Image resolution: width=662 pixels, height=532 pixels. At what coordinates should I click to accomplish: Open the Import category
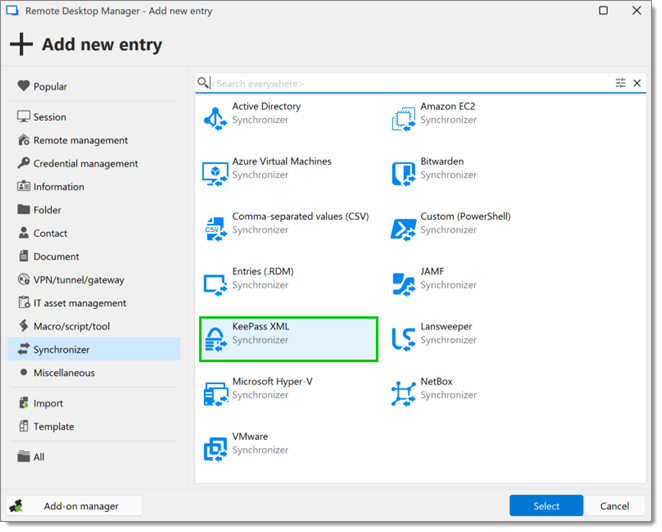point(94,403)
